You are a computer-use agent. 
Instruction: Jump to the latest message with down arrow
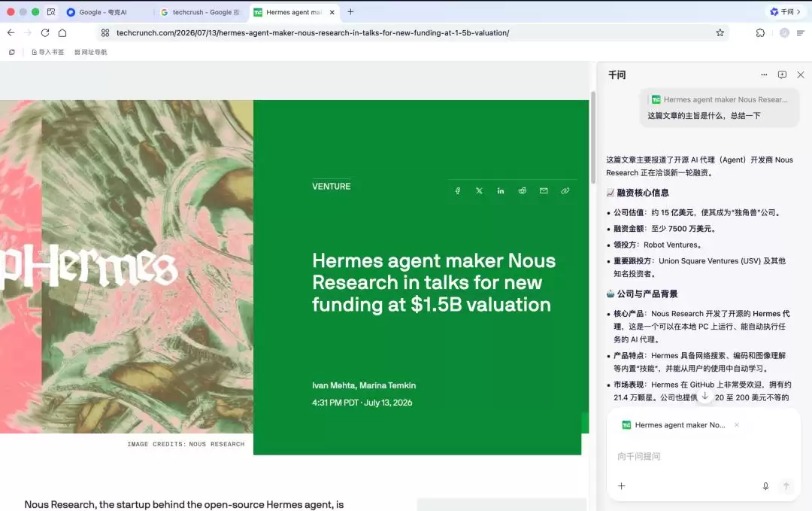704,395
